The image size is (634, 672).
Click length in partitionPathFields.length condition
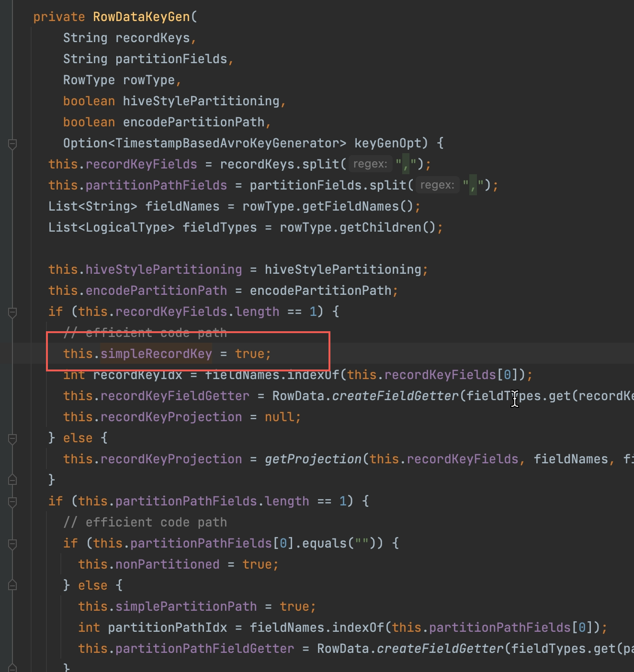point(287,501)
